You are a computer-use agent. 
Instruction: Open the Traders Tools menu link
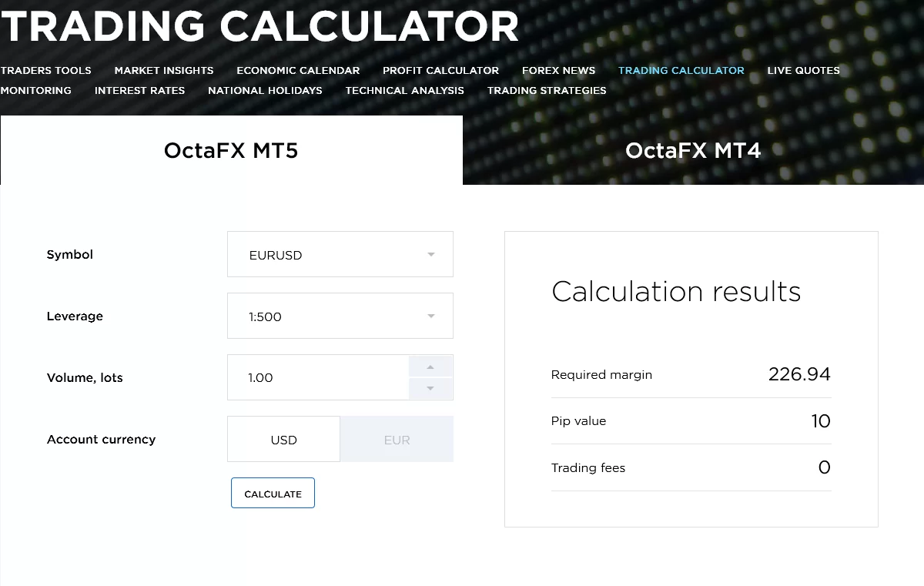click(x=46, y=70)
